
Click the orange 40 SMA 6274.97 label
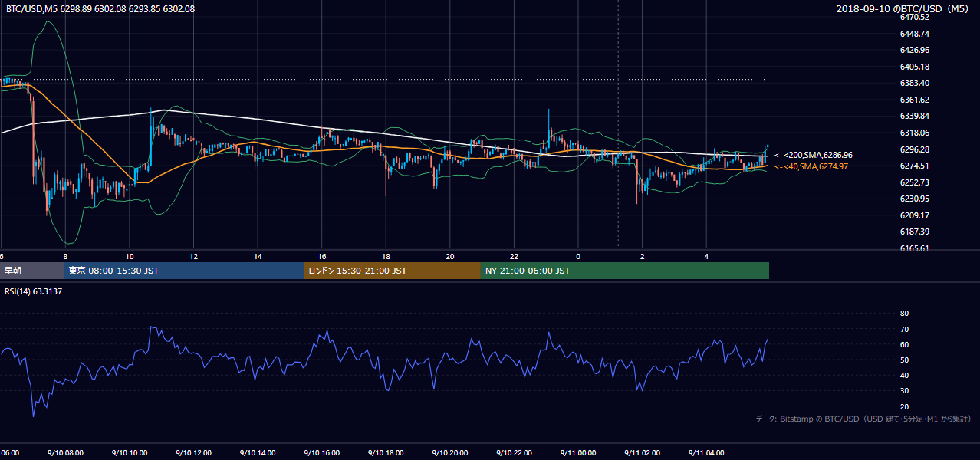tap(811, 166)
